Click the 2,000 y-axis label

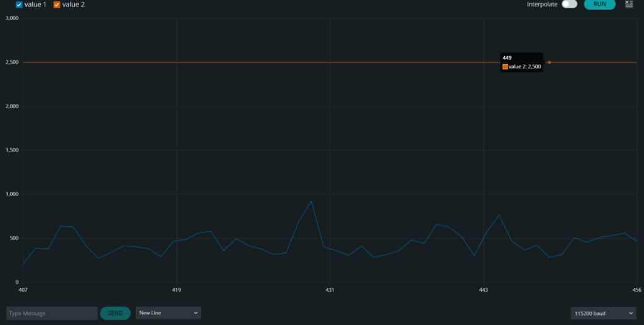[12, 106]
